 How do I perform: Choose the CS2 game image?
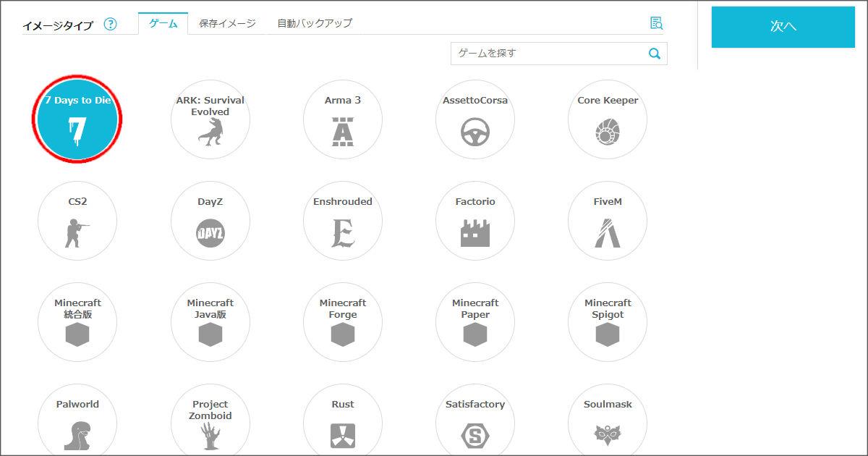pos(77,221)
